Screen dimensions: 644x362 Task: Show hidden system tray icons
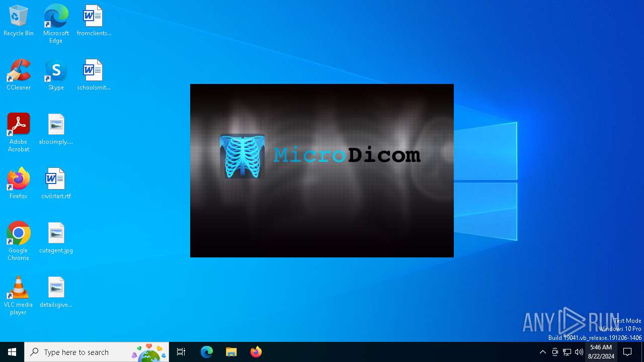pos(543,352)
